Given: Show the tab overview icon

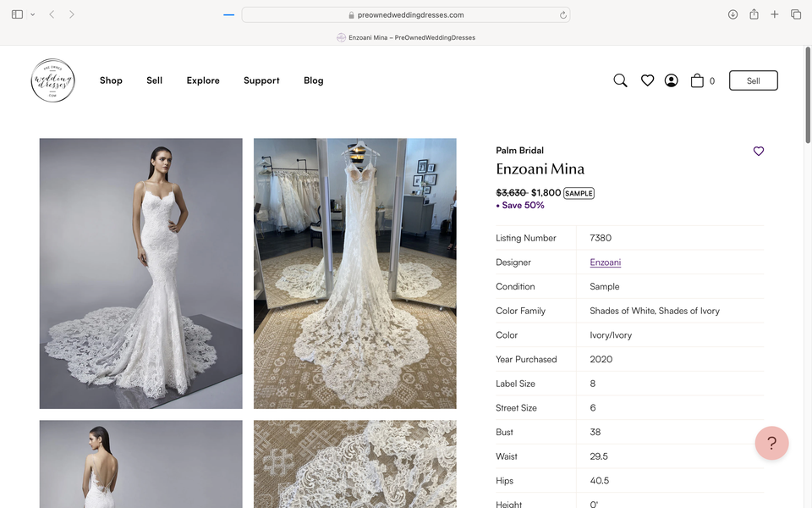Looking at the screenshot, I should [x=796, y=14].
